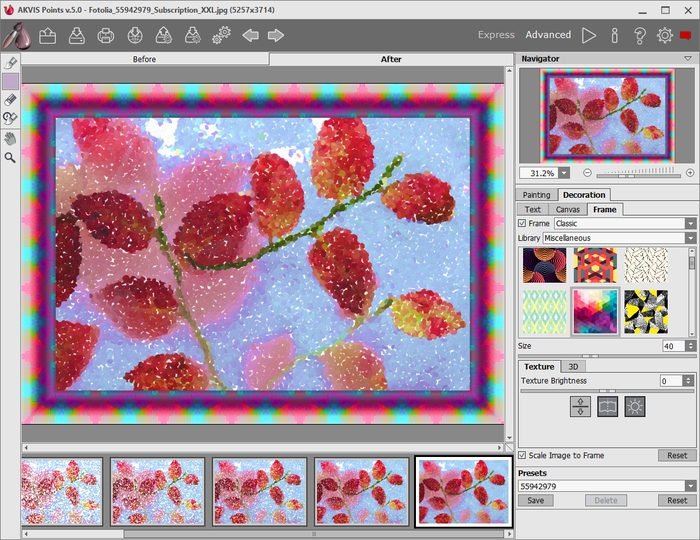
Task: Toggle Scale Image to Frame checkbox
Action: click(522, 455)
